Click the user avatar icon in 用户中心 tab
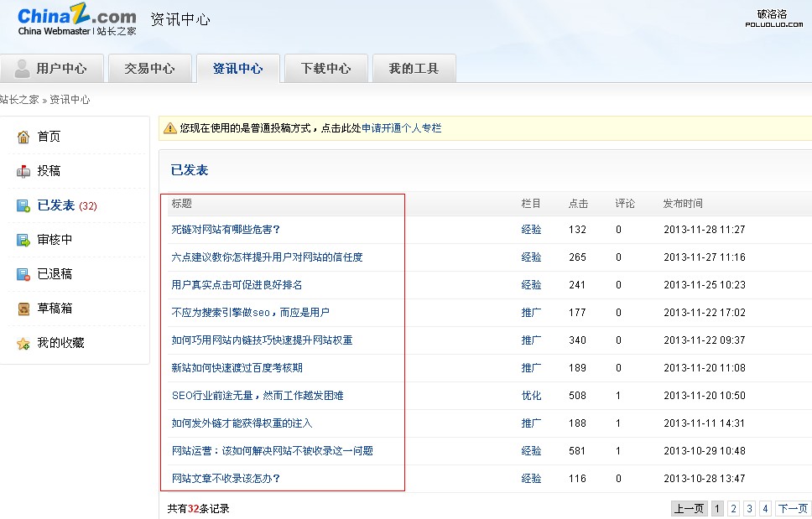The height and width of the screenshot is (519, 812). [22, 68]
